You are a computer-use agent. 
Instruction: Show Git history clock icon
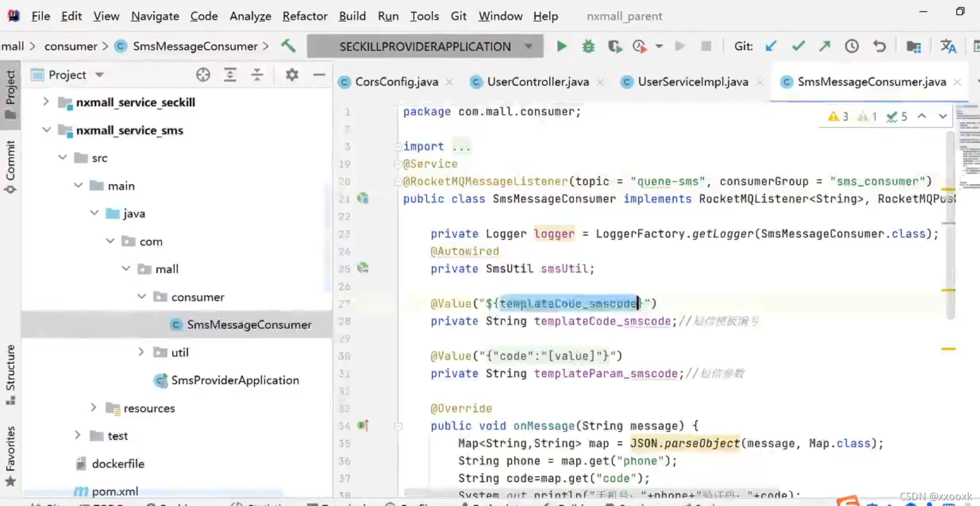click(851, 47)
